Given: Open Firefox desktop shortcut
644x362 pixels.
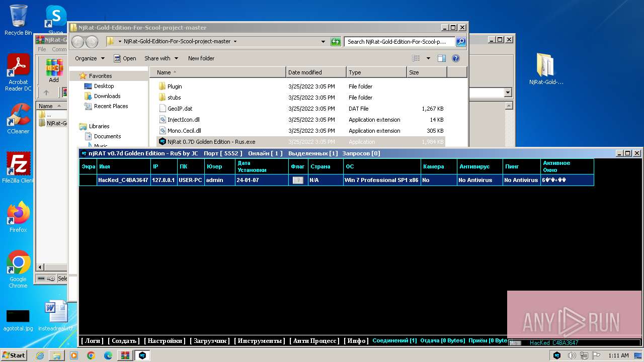Looking at the screenshot, I should click(18, 217).
